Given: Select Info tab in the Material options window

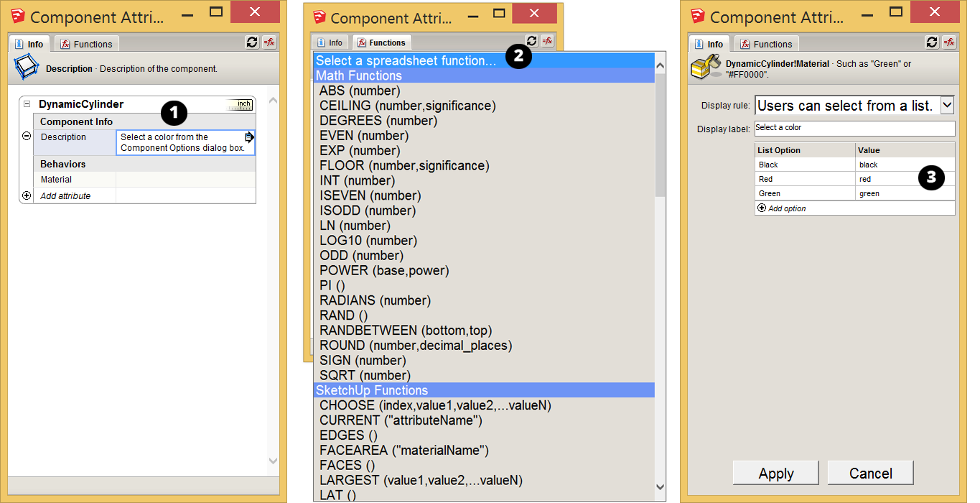Looking at the screenshot, I should coord(709,44).
